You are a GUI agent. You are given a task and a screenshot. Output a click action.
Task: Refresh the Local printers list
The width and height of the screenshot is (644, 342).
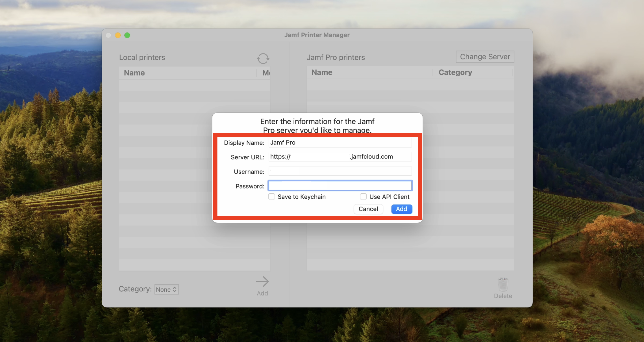263,59
